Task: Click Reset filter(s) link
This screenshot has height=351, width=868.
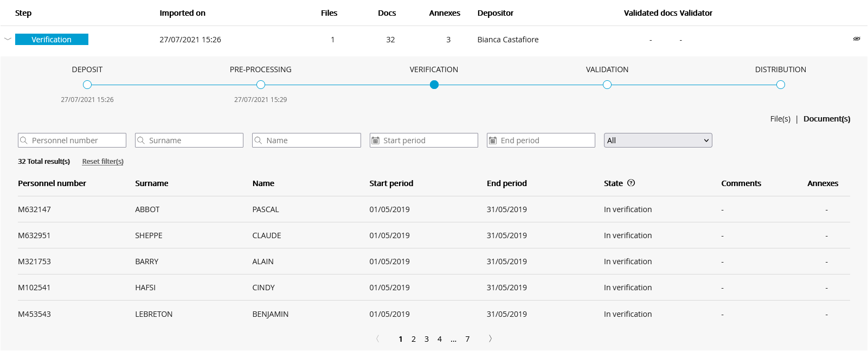Action: point(103,162)
